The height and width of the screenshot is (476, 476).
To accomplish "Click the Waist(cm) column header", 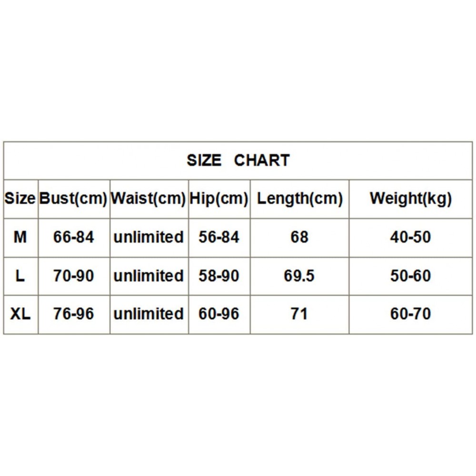I will pos(148,199).
